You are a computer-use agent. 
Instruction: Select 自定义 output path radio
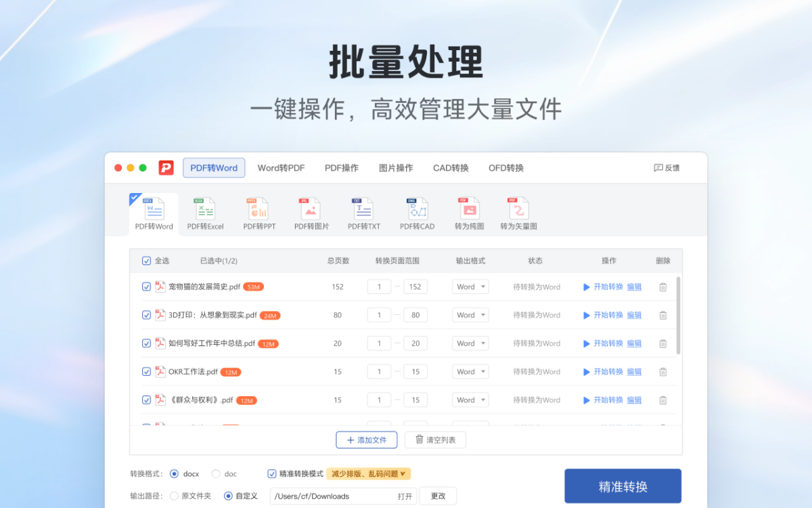pyautogui.click(x=228, y=496)
